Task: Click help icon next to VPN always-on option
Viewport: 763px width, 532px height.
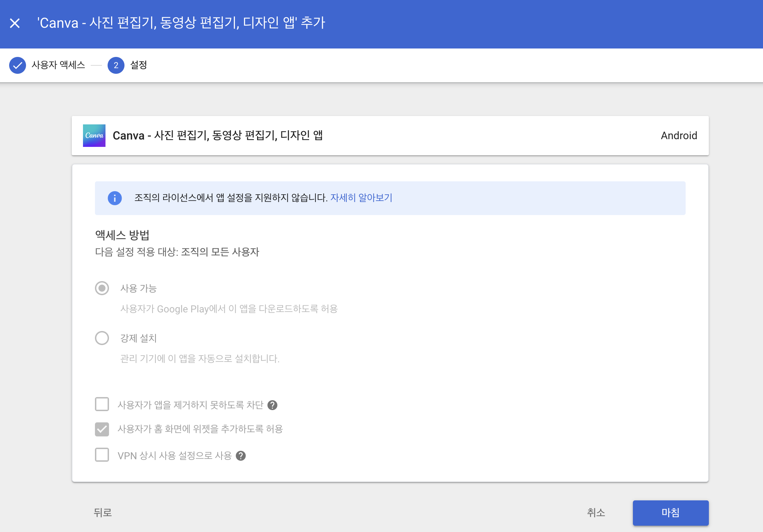Action: pyautogui.click(x=241, y=456)
